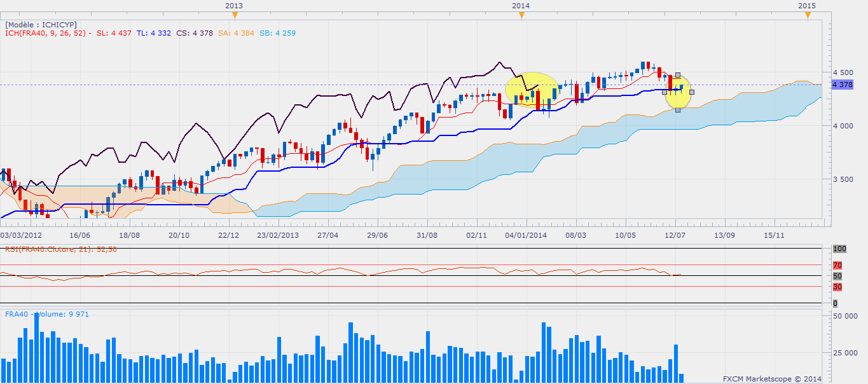Click the 12/07 date axis label
This screenshot has width=868, height=384.
pos(675,235)
